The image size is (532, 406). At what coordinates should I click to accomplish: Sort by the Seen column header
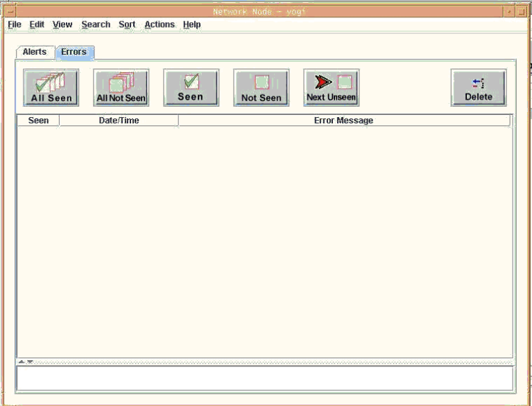click(38, 121)
